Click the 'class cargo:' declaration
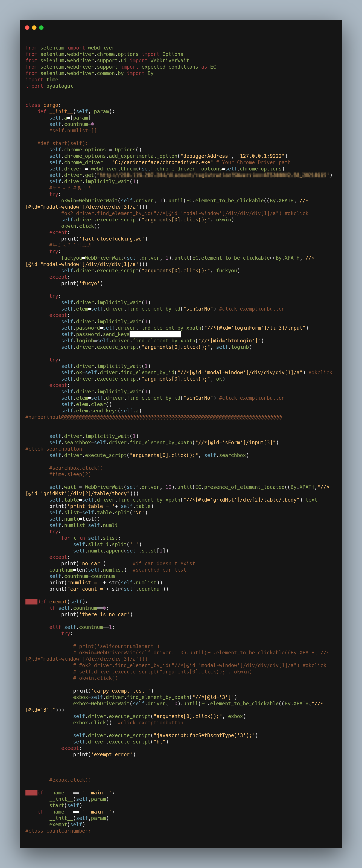This screenshot has height=868, width=362. click(43, 105)
